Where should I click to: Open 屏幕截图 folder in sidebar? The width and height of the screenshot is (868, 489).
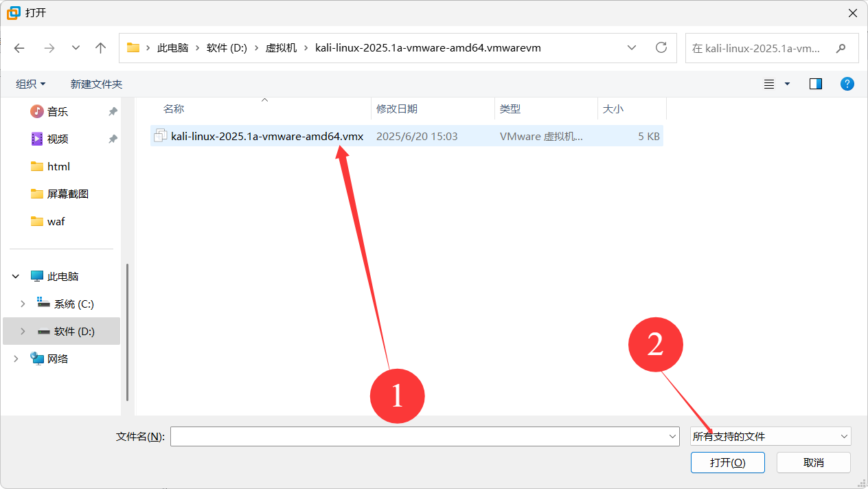click(68, 194)
